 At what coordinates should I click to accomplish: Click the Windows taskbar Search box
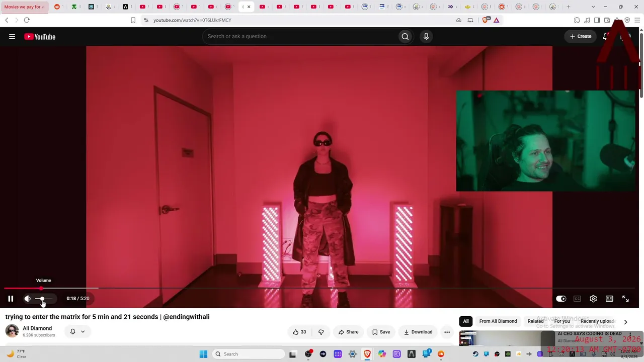(249, 354)
